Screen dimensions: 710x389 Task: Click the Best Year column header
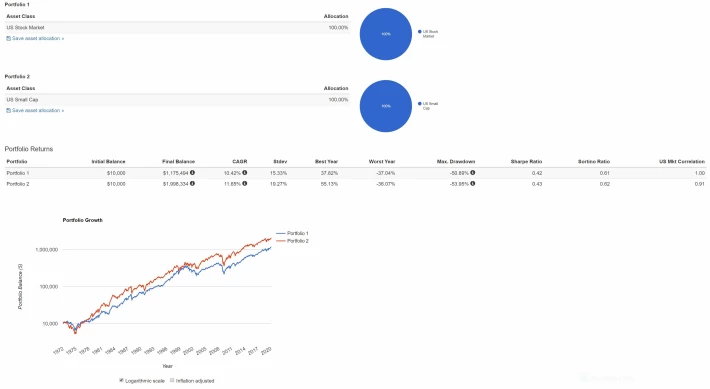[x=326, y=162]
